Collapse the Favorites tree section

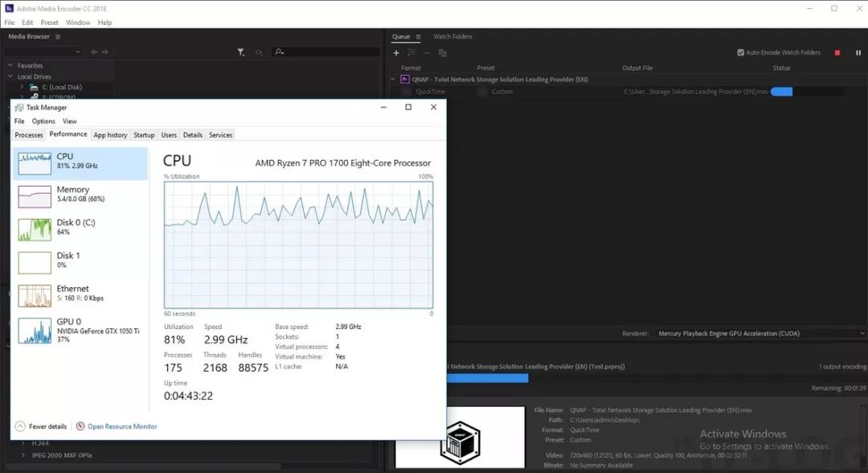pos(10,65)
